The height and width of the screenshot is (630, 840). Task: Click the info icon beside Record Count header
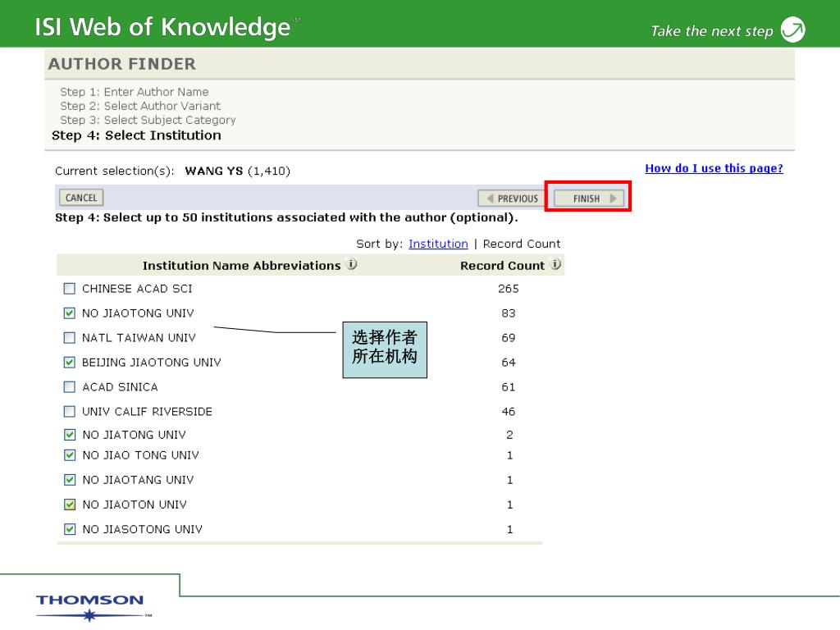556,264
